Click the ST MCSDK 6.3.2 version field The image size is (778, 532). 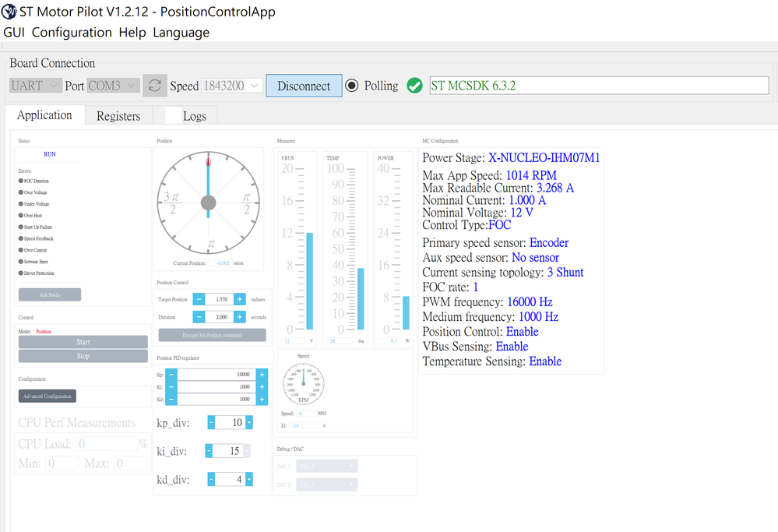click(x=600, y=86)
